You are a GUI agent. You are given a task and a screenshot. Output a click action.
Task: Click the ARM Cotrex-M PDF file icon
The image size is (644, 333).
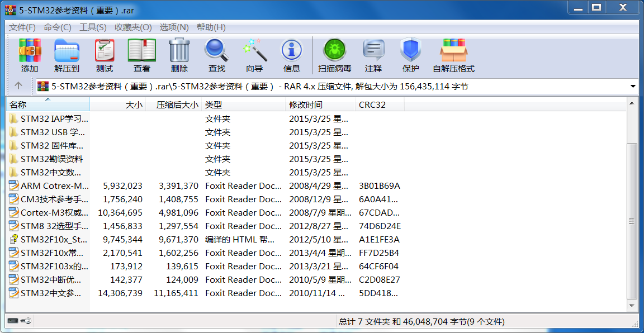click(x=14, y=185)
